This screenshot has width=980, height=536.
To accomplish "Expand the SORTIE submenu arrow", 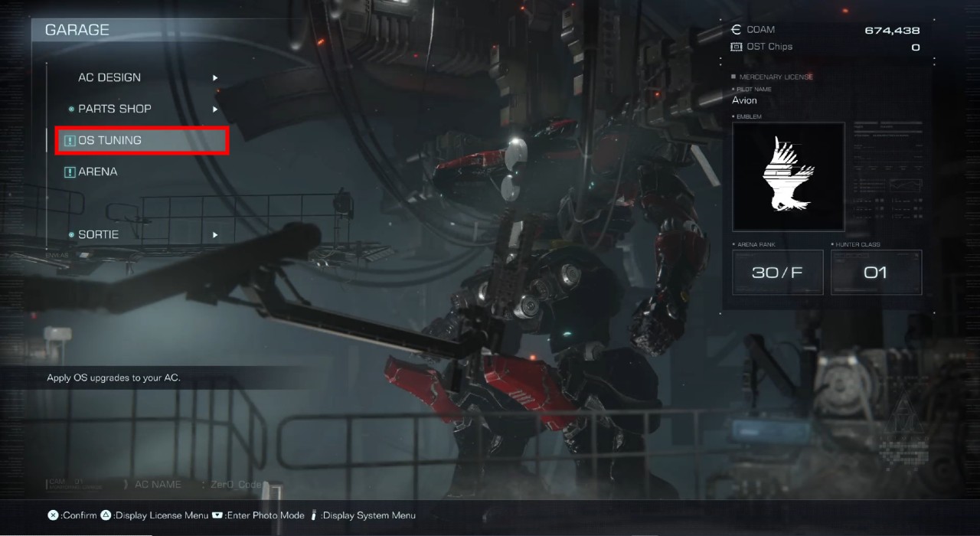I will click(215, 234).
